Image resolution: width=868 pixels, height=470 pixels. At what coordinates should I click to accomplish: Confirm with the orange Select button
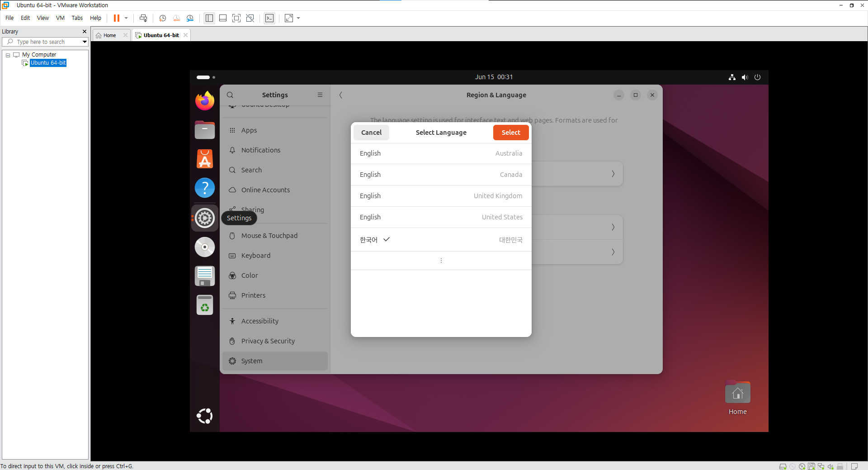click(511, 133)
